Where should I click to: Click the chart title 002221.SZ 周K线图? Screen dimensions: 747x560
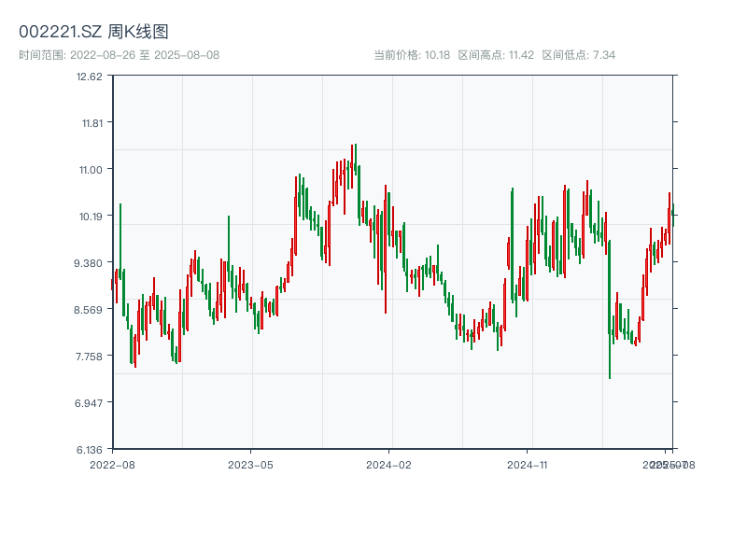pos(94,32)
